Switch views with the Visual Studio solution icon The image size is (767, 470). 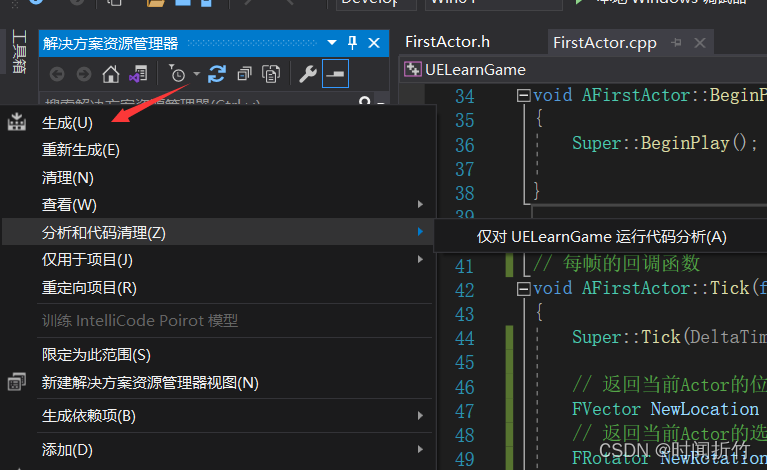click(138, 74)
